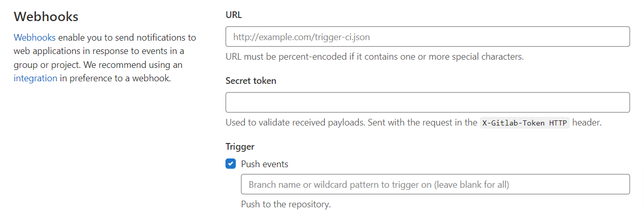Focus the branch name wildcard pattern field
This screenshot has width=644, height=214.
pos(436,184)
